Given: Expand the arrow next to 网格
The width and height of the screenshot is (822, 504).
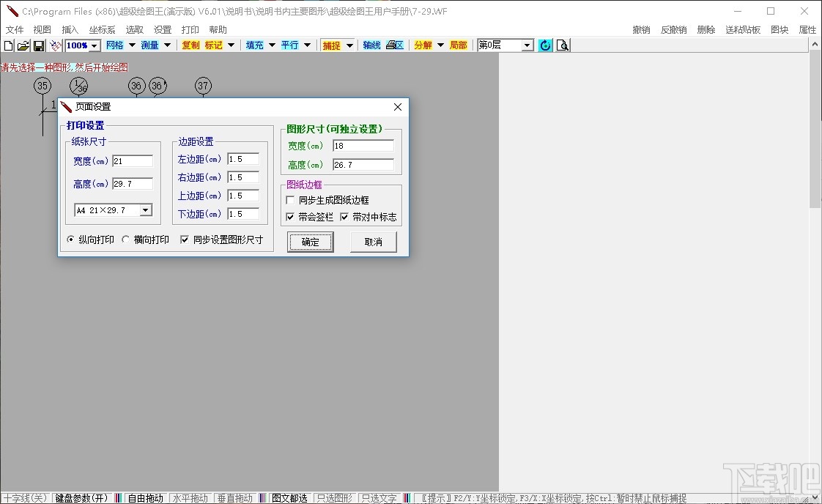Looking at the screenshot, I should point(132,45).
